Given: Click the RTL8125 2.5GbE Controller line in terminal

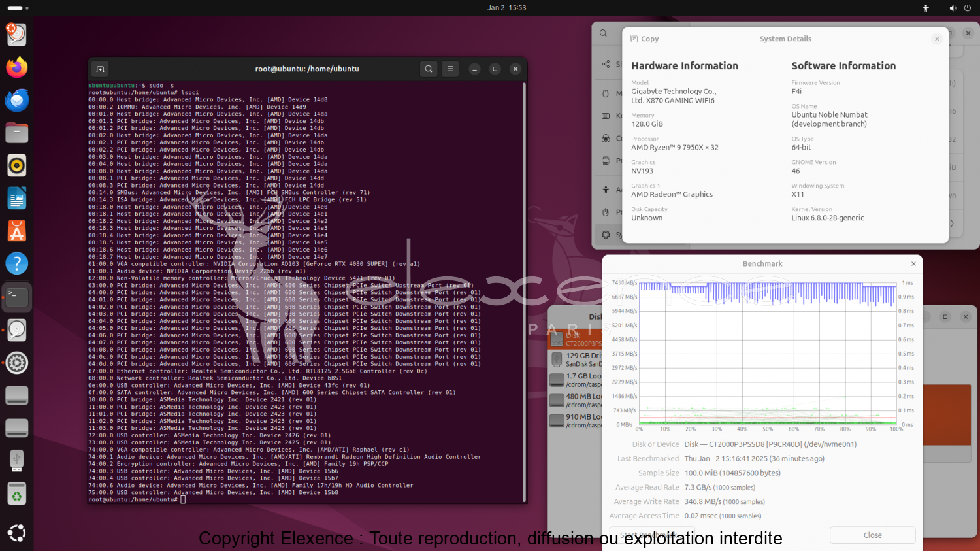Looking at the screenshot, I should [257, 371].
